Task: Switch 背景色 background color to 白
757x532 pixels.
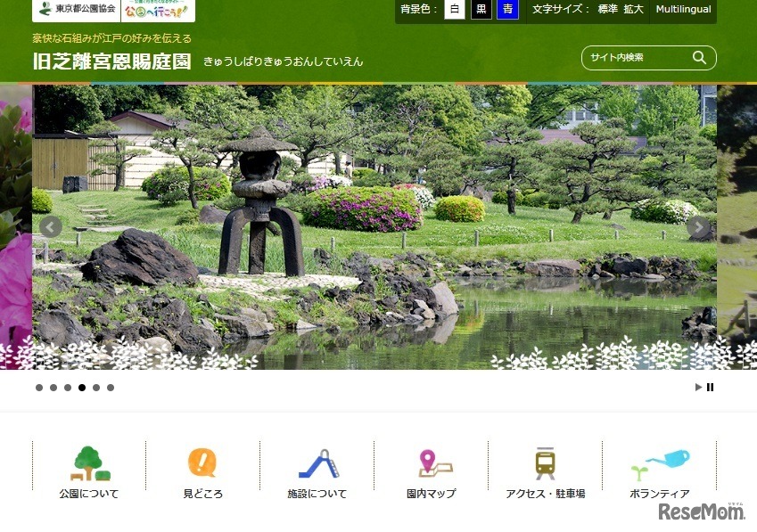Action: coord(455,9)
